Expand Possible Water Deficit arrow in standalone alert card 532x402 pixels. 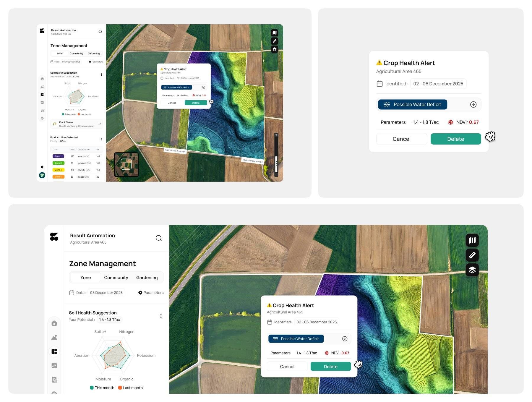473,105
